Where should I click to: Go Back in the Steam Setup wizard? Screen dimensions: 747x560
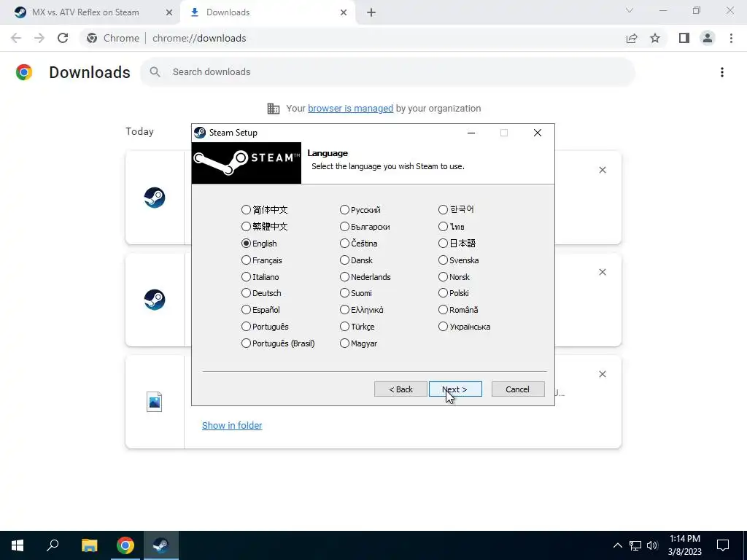coord(400,389)
